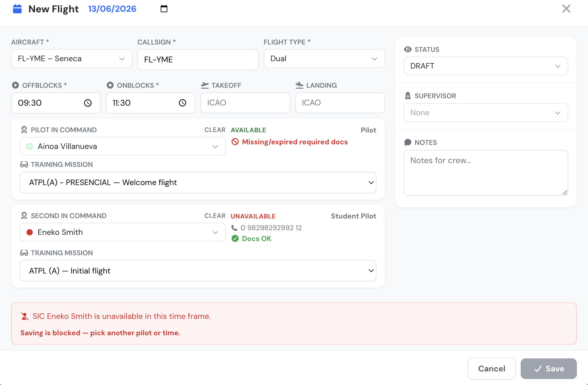Click the 13/06/2026 date text
Image resolution: width=588 pixels, height=385 pixels.
click(112, 9)
